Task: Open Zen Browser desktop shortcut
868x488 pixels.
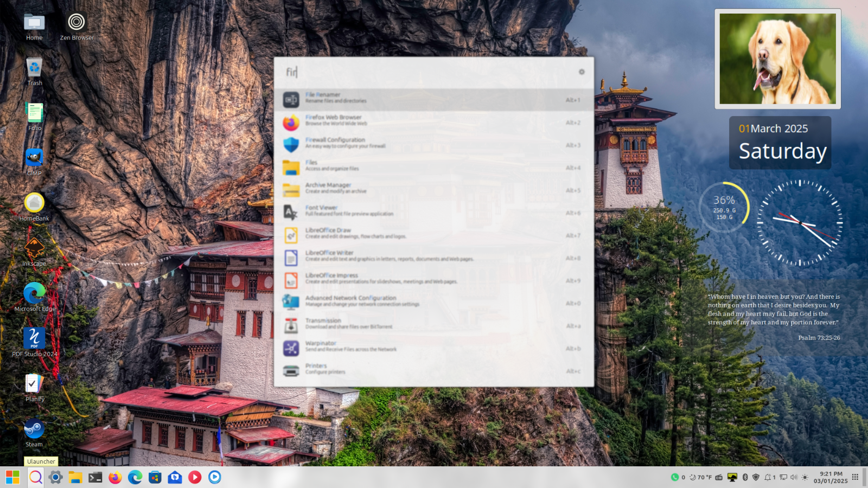Action: [x=76, y=27]
